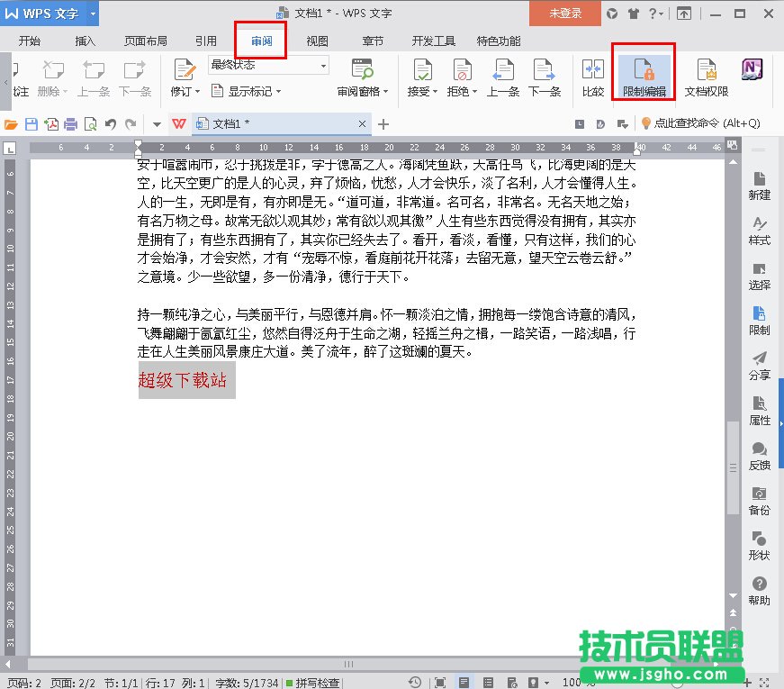Toggle Track Changes (修订) on
Image resolution: width=784 pixels, height=689 pixels.
(x=185, y=74)
